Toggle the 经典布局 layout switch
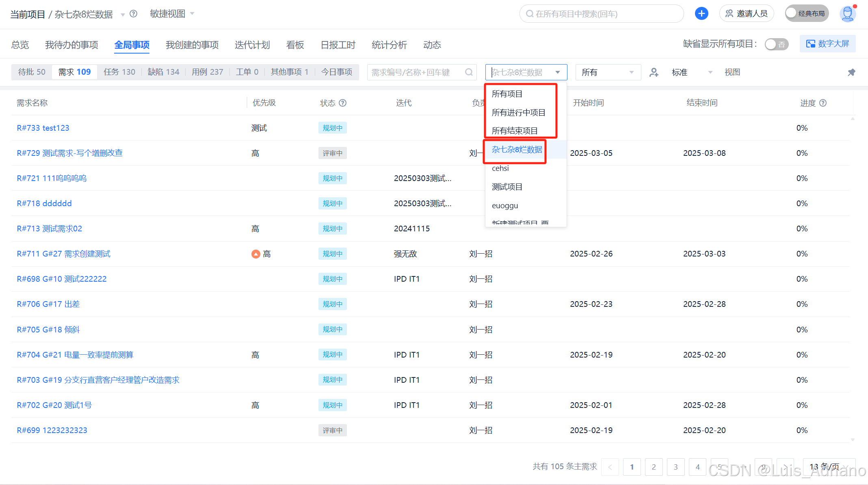 [806, 13]
